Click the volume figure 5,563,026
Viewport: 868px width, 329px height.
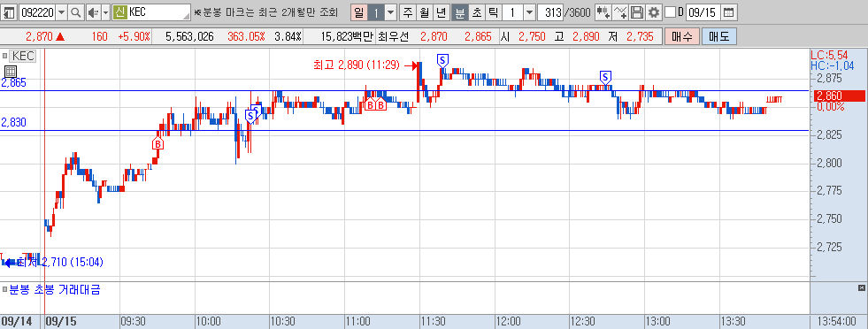click(x=190, y=36)
